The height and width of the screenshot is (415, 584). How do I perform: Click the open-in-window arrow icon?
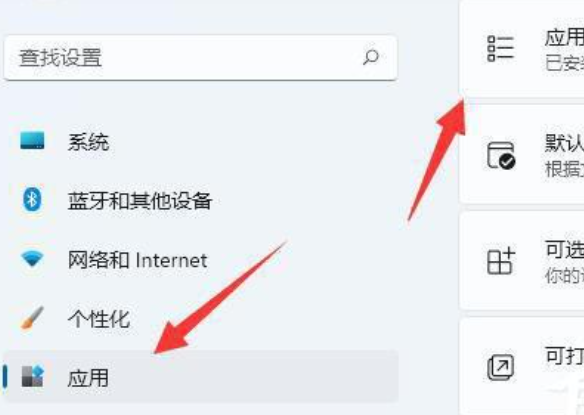pyautogui.click(x=501, y=367)
